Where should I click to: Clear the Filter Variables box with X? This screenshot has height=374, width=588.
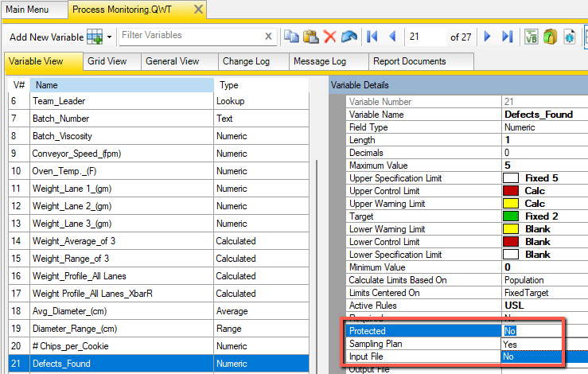[268, 37]
